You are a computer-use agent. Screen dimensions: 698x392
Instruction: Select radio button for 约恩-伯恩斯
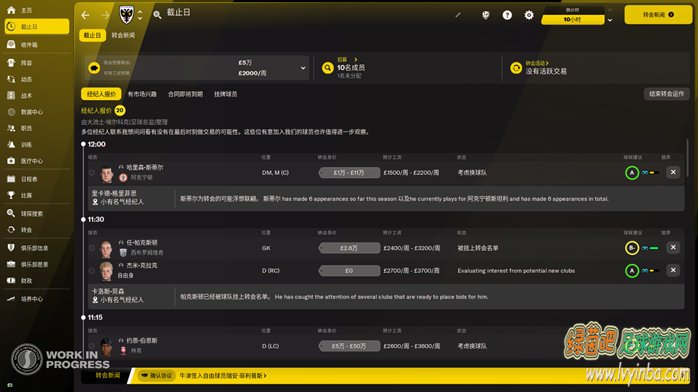(92, 346)
